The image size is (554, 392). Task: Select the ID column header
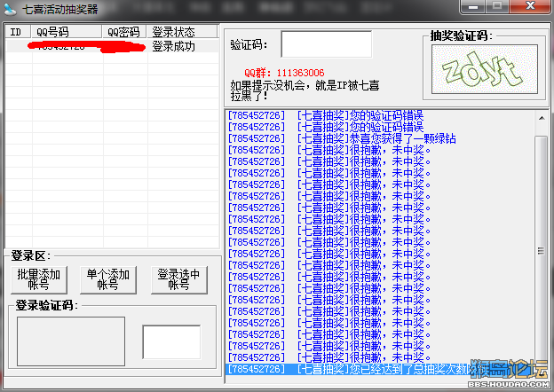19,32
